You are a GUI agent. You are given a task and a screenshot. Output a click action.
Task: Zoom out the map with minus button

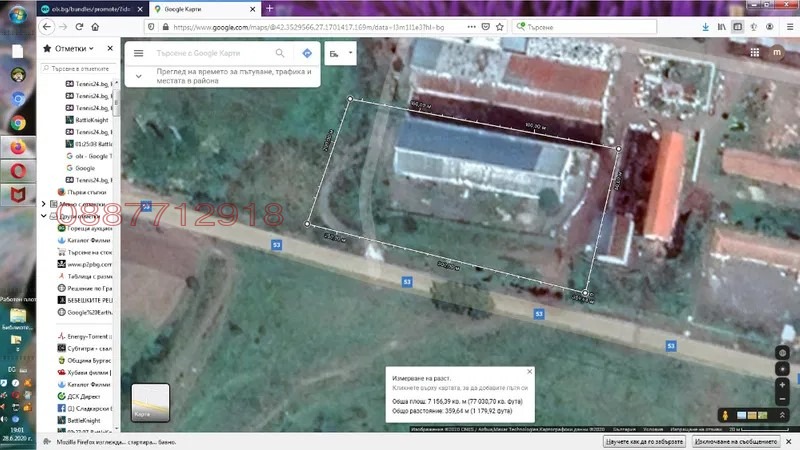point(782,398)
